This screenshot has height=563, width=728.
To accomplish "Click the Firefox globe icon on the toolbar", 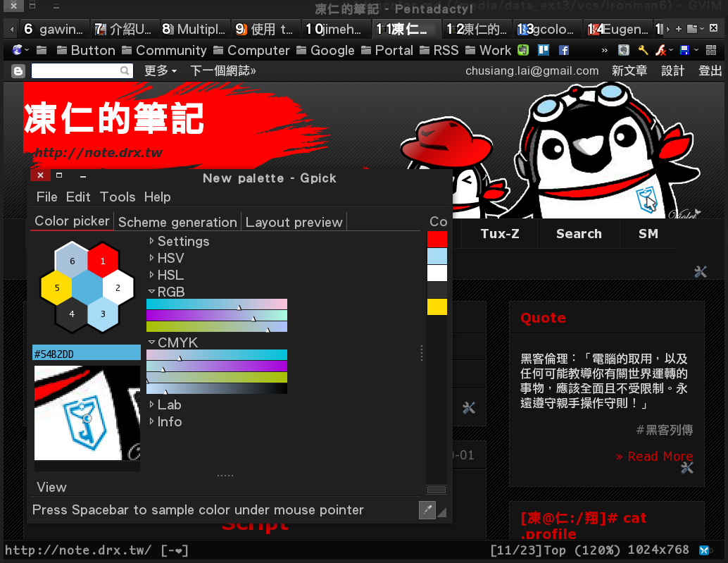I will (17, 50).
